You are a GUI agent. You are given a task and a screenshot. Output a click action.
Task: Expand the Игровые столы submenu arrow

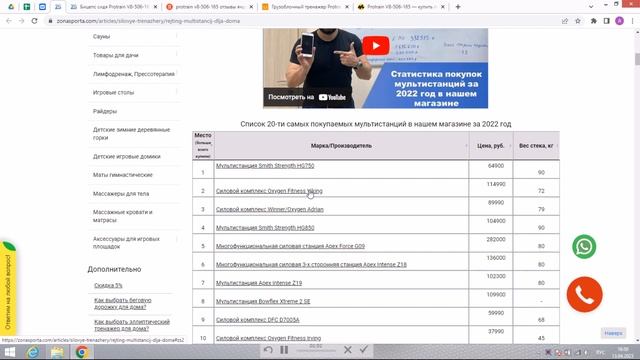point(177,93)
